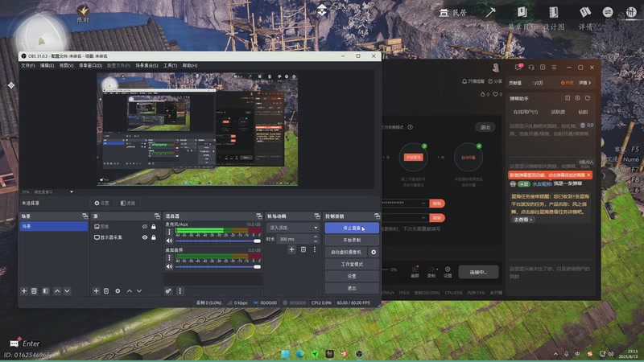Delete the selected scene with trash icon
644x362 pixels.
(34, 291)
